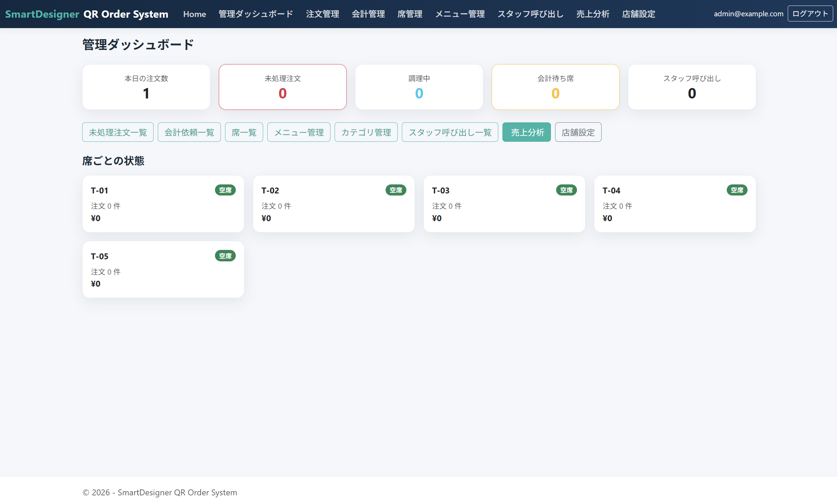Screen dimensions: 837x504
Task: Click the 空席 badge on T-02
Action: point(396,190)
